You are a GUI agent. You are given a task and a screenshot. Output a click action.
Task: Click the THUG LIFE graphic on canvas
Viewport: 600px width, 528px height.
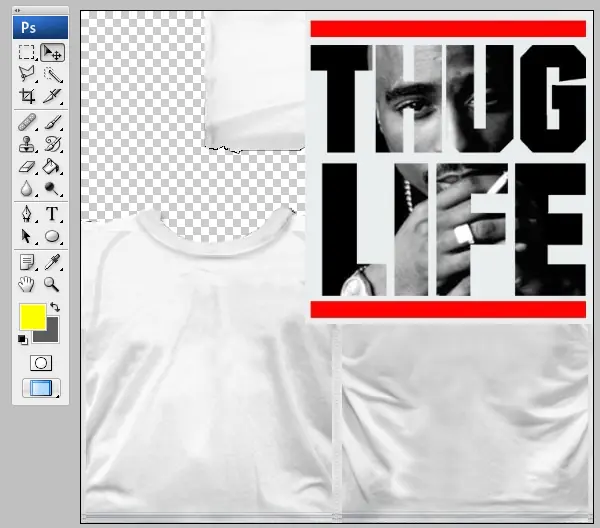tap(448, 170)
